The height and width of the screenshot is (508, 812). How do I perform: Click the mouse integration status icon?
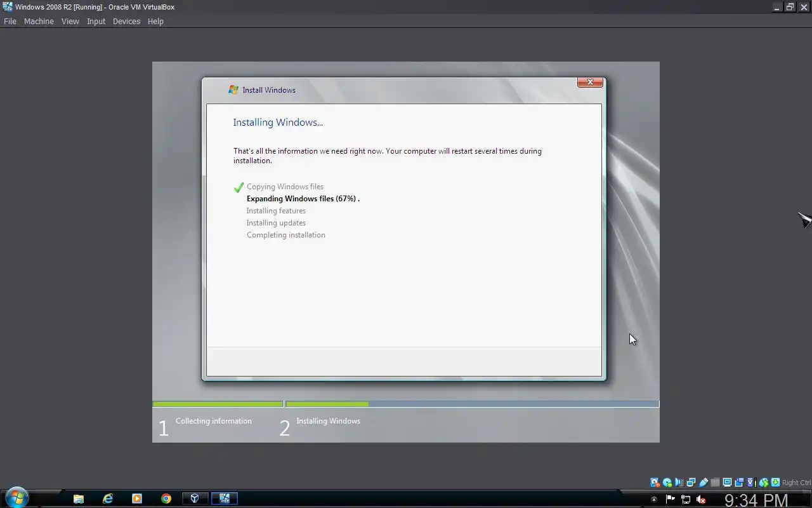764,483
